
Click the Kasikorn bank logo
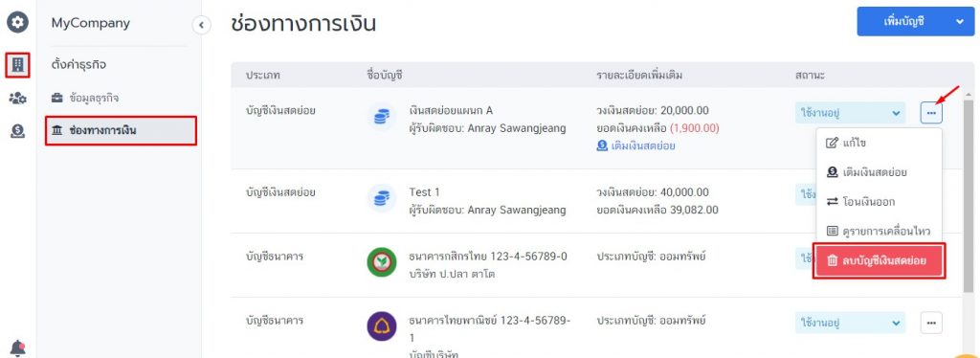click(381, 262)
